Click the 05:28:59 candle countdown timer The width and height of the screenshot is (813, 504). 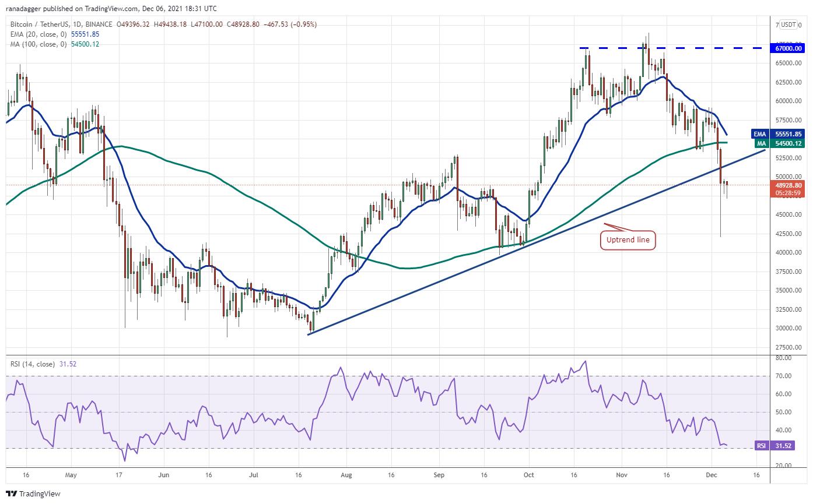point(789,193)
